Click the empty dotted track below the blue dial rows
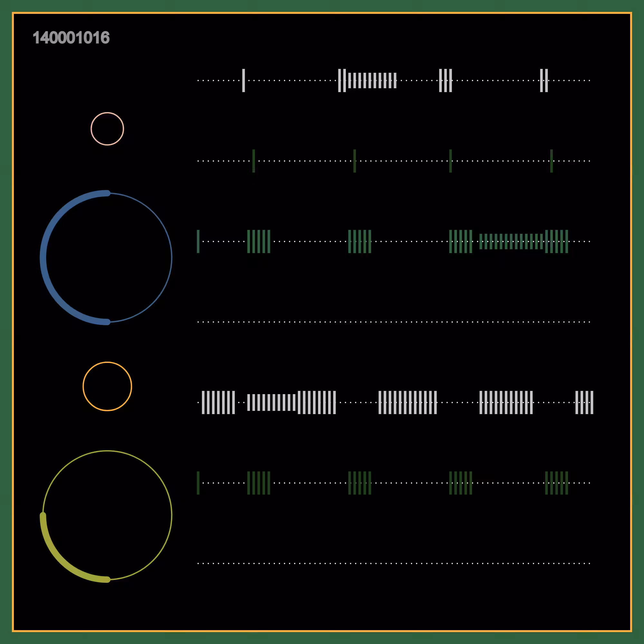This screenshot has height=644, width=644. [x=394, y=322]
